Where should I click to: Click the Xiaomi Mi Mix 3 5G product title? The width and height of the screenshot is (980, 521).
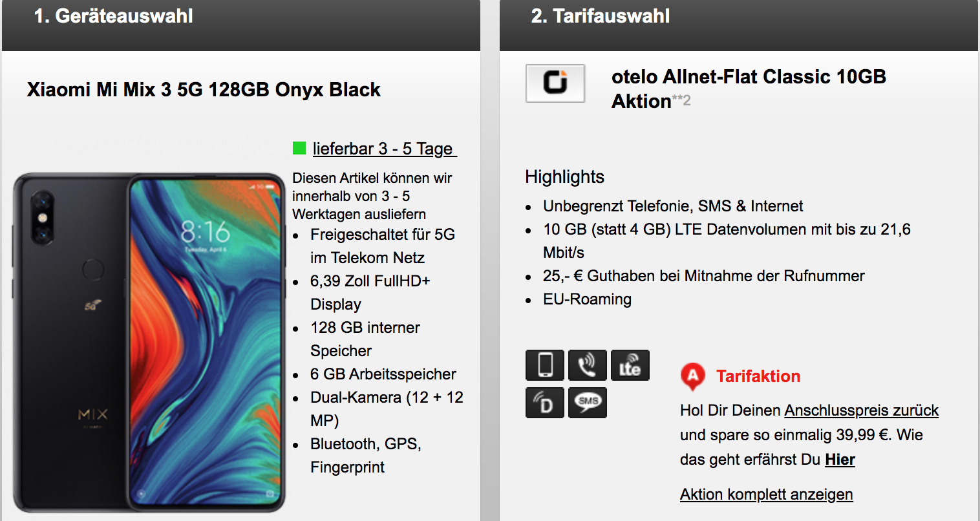[x=204, y=90]
